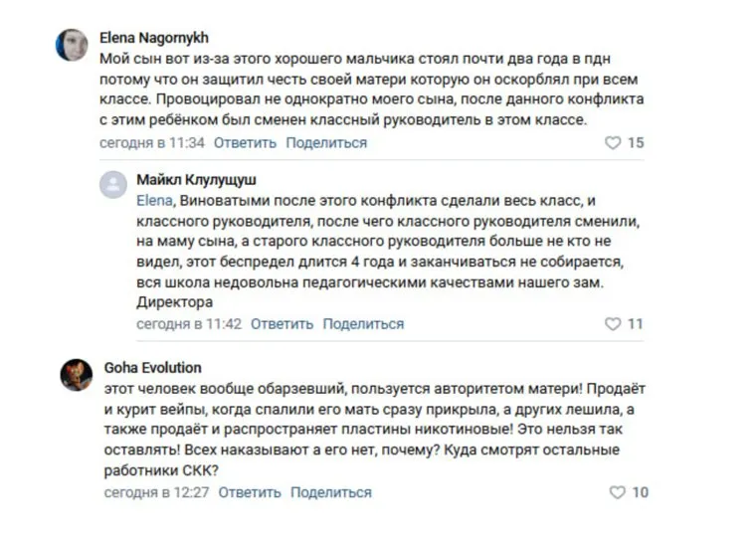756x542 pixels.
Task: Reply to Майкл Клулущуш with Ответить
Action: coord(282,324)
